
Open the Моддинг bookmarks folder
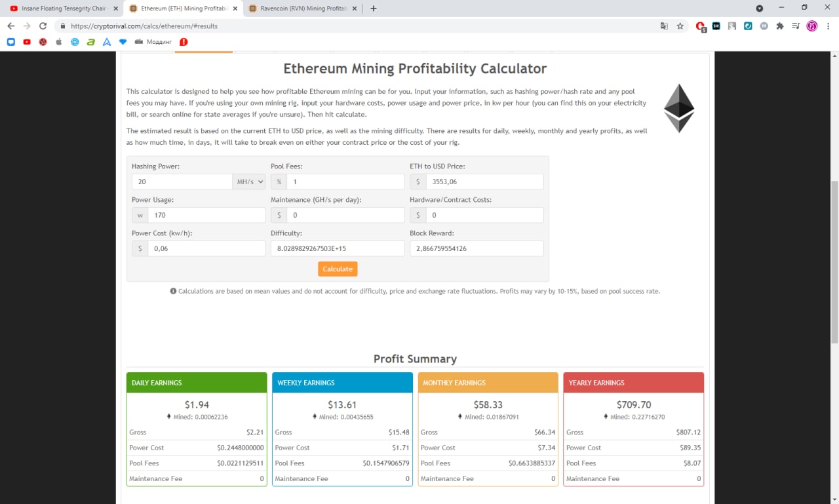[153, 42]
